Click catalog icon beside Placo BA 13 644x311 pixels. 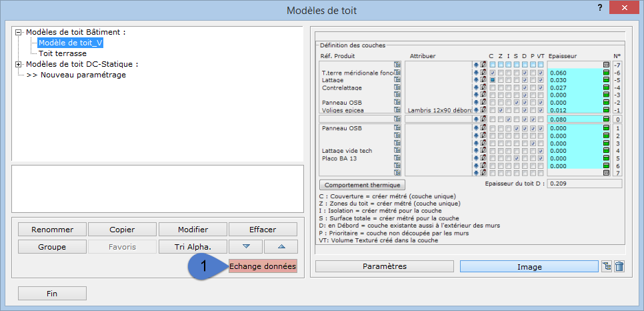(397, 158)
